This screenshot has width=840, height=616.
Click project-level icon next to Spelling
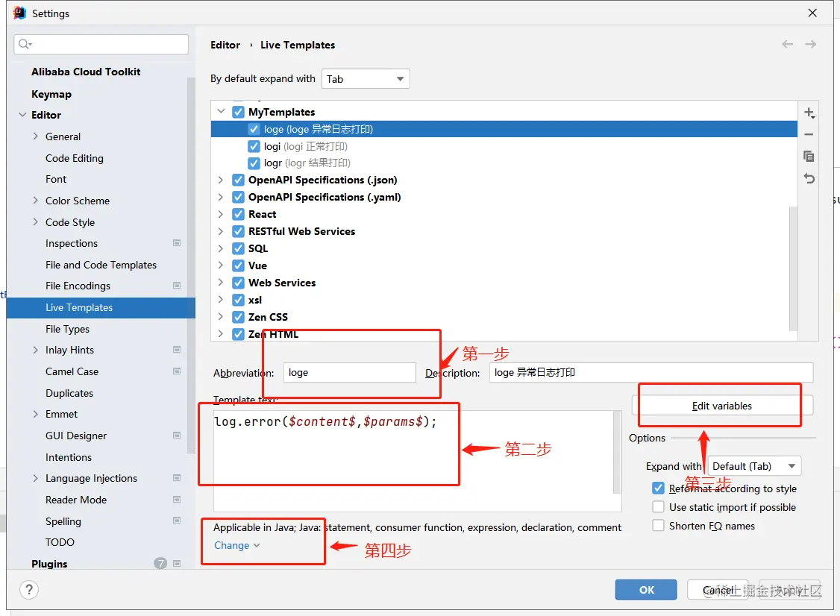tap(177, 521)
